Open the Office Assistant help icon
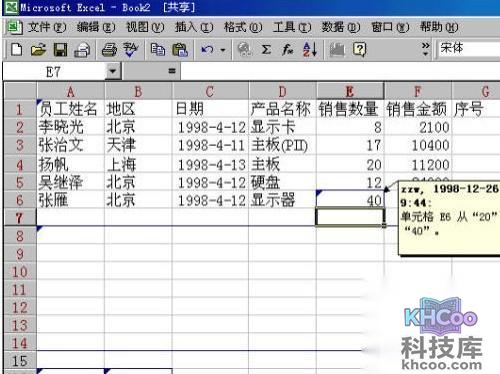500x374 pixels. coord(360,50)
